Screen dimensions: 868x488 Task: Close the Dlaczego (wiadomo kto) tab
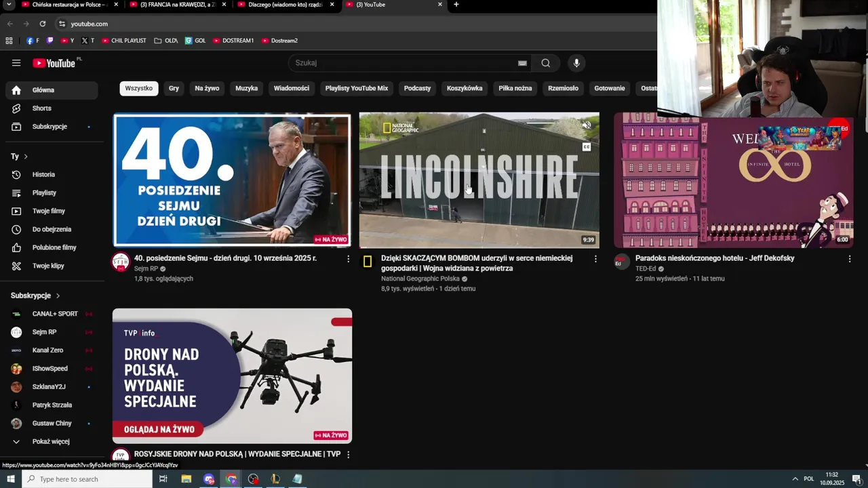332,5
